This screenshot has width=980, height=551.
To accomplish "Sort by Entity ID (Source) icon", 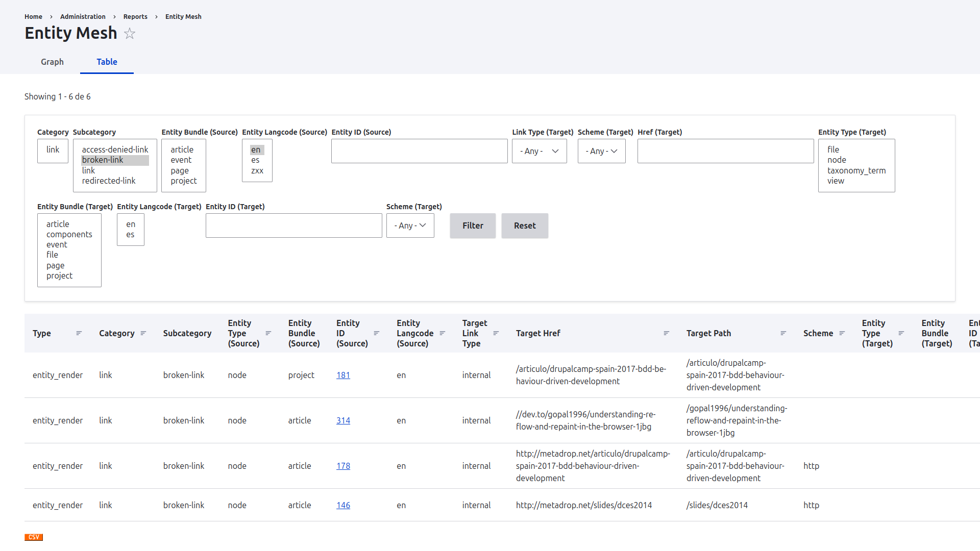I will [377, 333].
